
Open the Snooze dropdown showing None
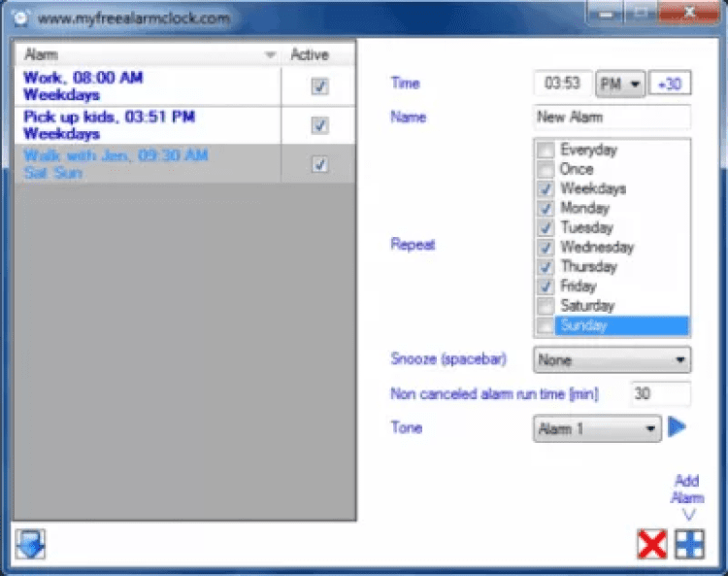[x=612, y=360]
